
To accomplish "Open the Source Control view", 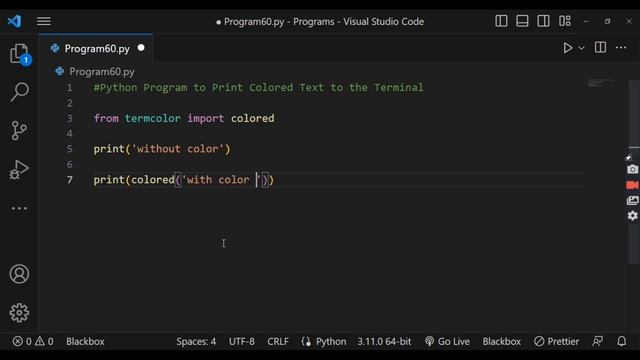I will click(19, 131).
